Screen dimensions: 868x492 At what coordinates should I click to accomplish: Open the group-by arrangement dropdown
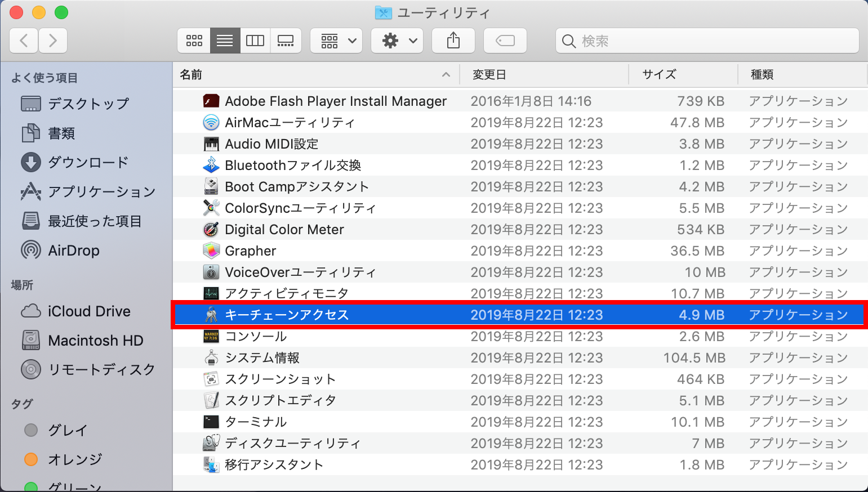click(336, 41)
